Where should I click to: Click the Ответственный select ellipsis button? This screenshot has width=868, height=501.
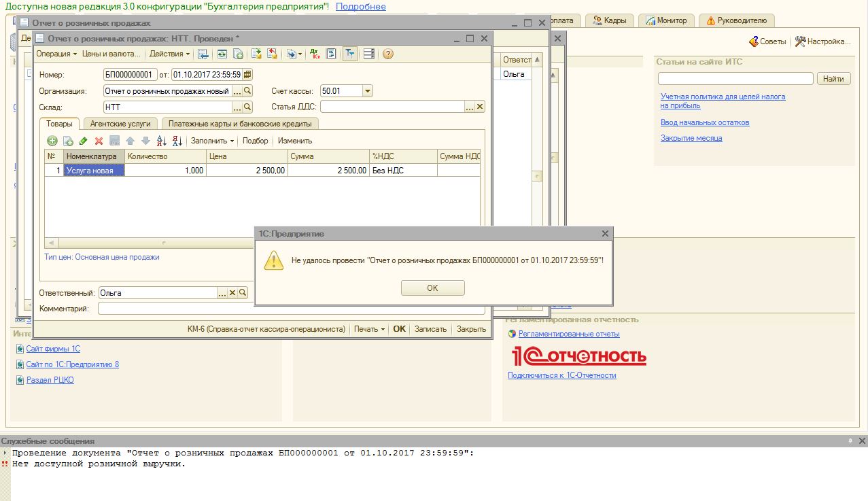tap(222, 292)
